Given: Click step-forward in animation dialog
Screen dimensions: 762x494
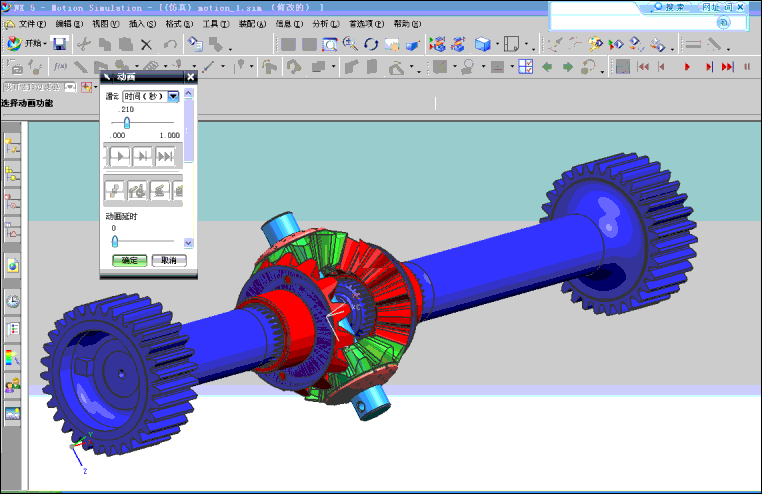Looking at the screenshot, I should (142, 156).
